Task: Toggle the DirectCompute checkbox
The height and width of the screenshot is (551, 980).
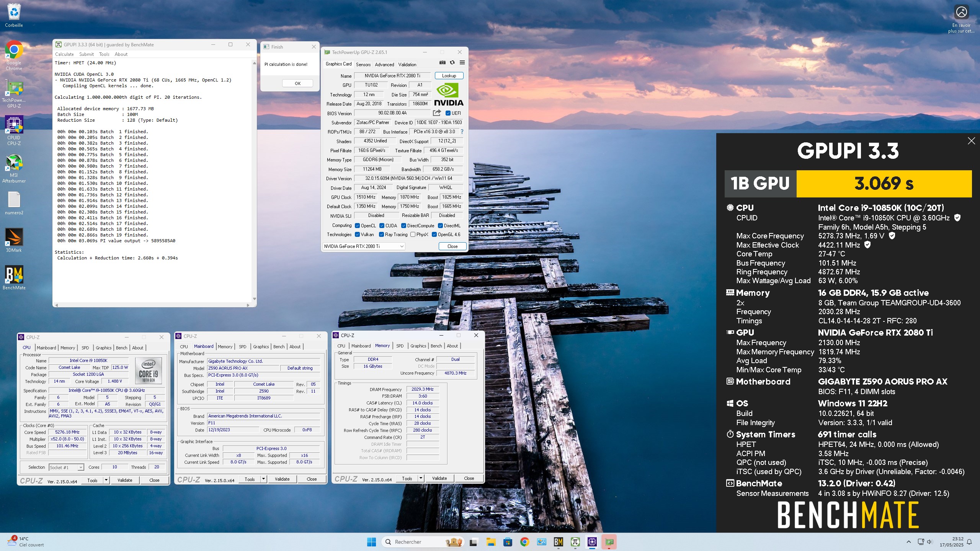Action: pyautogui.click(x=403, y=226)
